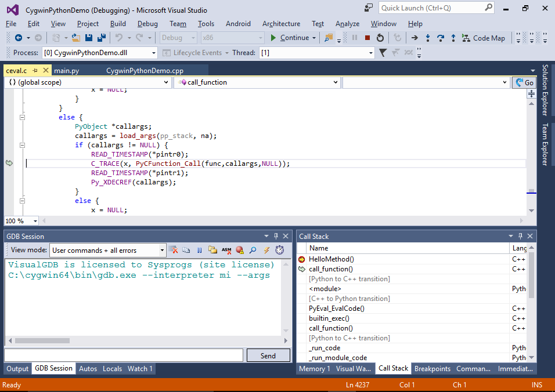
Task: Toggle auto-hide pin of Call Stack panel
Action: pos(520,236)
